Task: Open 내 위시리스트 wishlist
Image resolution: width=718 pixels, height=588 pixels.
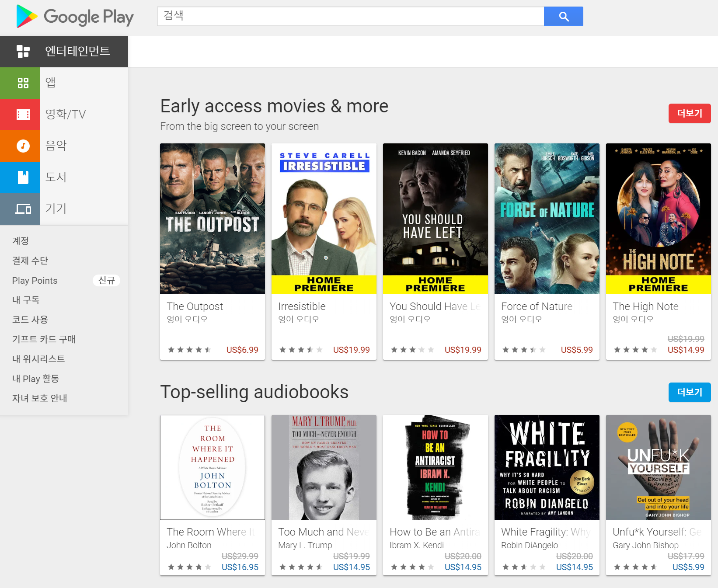Action: (38, 359)
